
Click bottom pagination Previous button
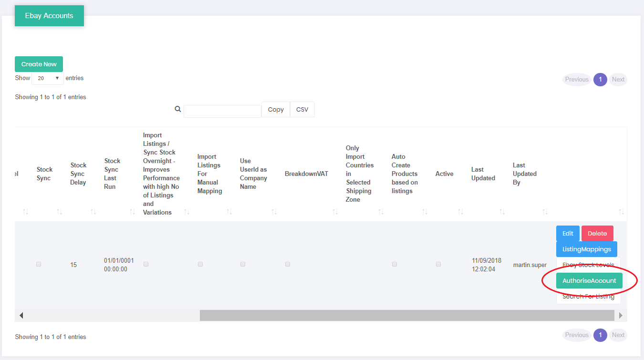click(x=577, y=335)
